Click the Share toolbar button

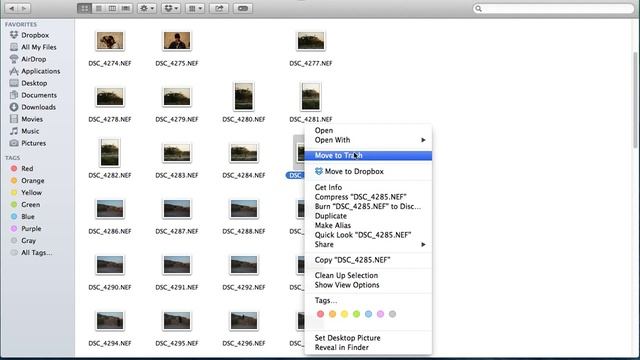219,8
